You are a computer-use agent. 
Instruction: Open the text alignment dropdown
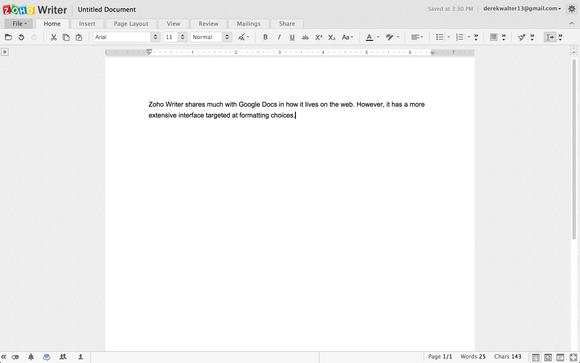[417, 37]
